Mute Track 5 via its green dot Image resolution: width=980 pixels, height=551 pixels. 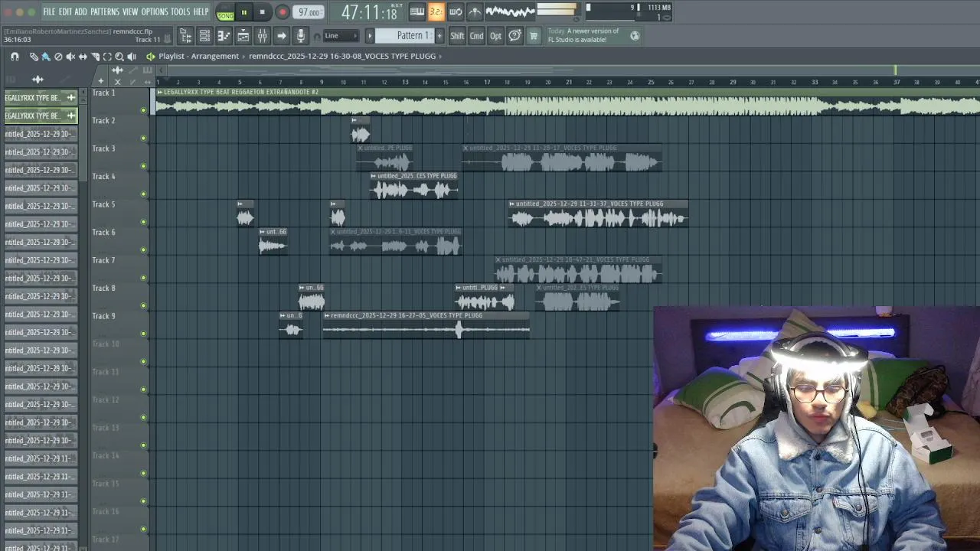[x=143, y=222]
